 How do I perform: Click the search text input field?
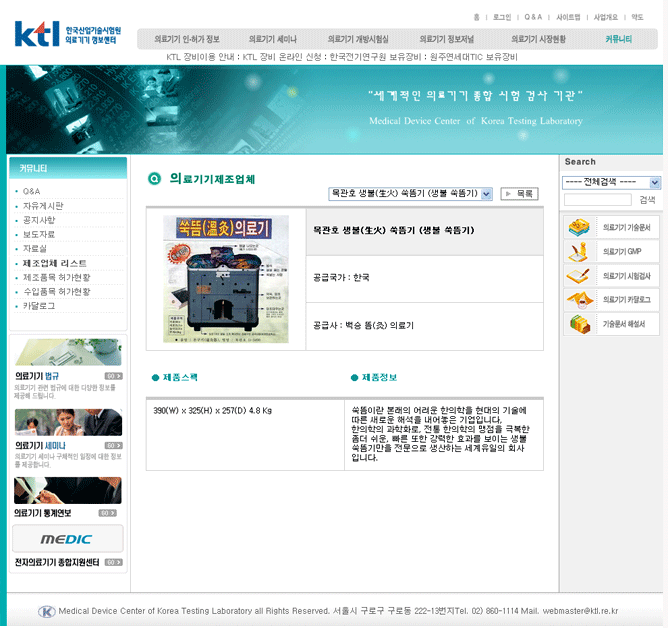coord(597,201)
